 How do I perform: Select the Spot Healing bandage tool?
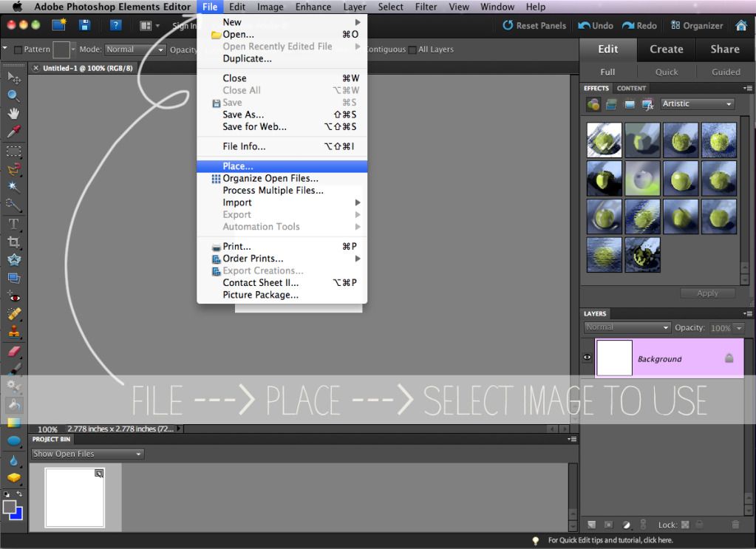click(x=13, y=314)
